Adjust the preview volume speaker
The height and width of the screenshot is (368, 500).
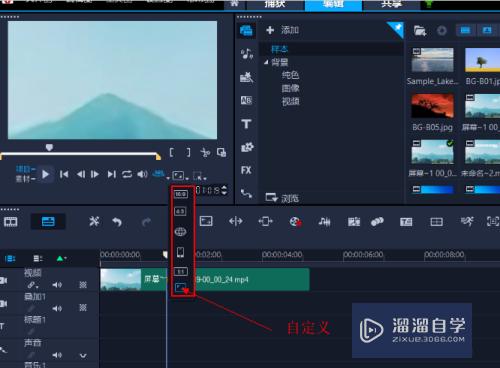(142, 174)
